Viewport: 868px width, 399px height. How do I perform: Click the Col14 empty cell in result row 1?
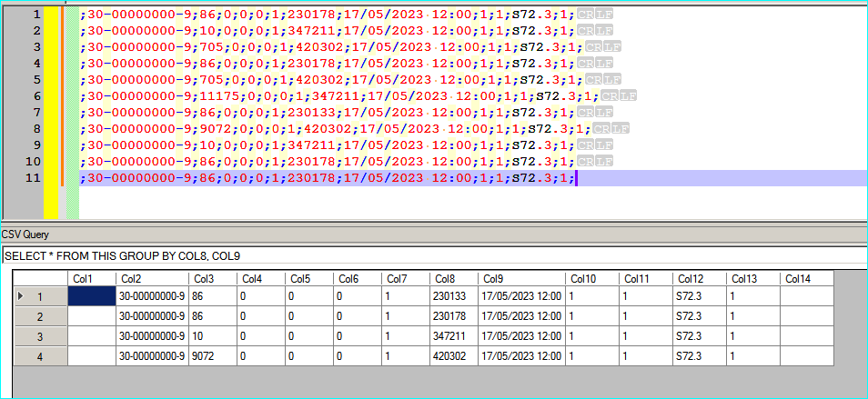coord(807,296)
